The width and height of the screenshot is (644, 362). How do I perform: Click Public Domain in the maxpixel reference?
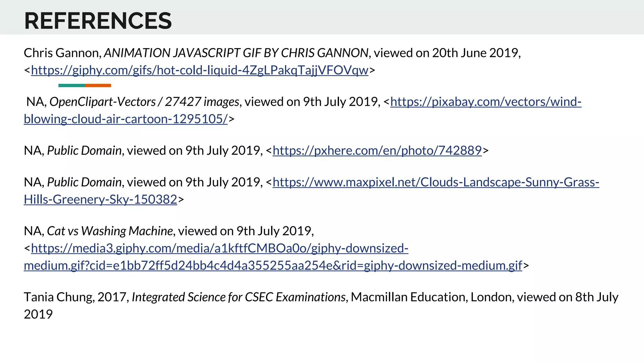click(x=84, y=182)
